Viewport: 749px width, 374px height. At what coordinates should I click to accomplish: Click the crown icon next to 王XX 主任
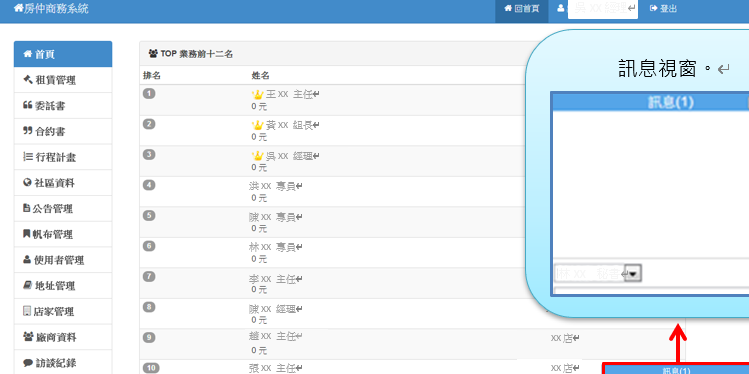tap(257, 95)
